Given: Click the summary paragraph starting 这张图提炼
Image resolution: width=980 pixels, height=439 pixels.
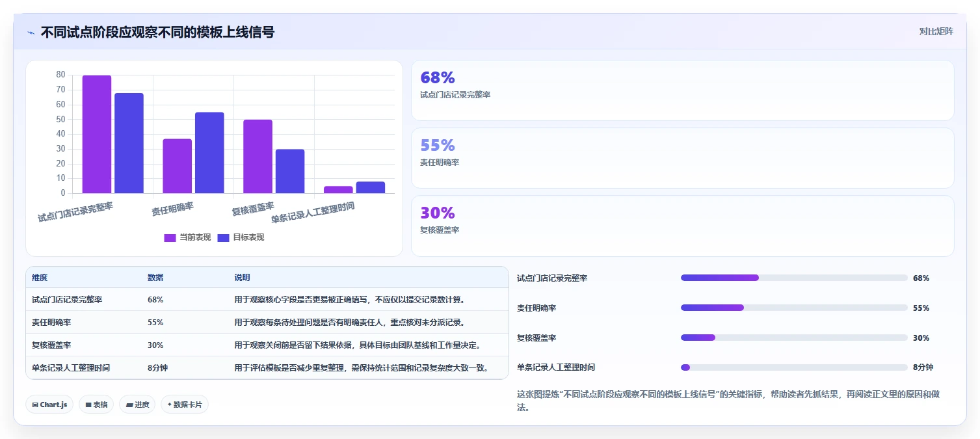Looking at the screenshot, I should tap(728, 401).
